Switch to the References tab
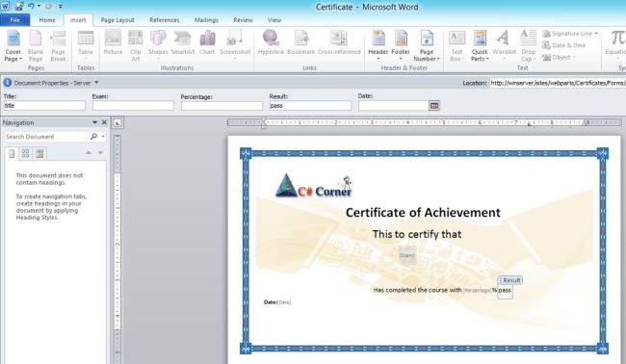The image size is (626, 364). click(165, 20)
